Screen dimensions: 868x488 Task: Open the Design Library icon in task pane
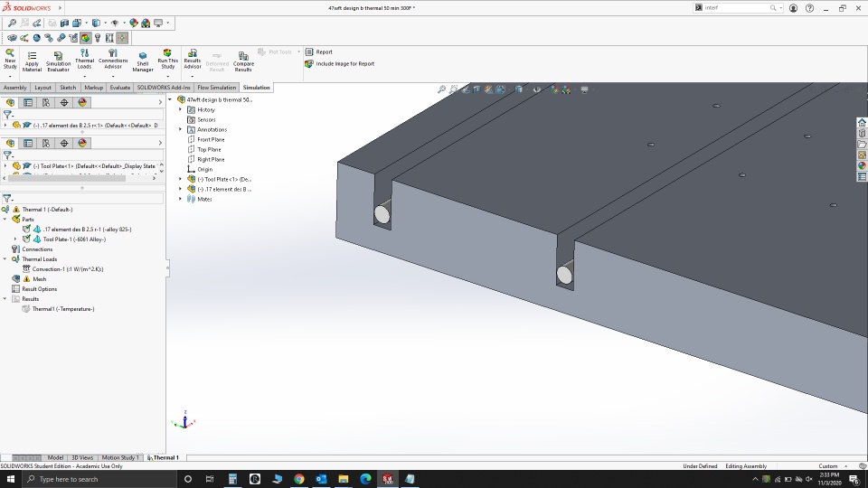[862, 134]
